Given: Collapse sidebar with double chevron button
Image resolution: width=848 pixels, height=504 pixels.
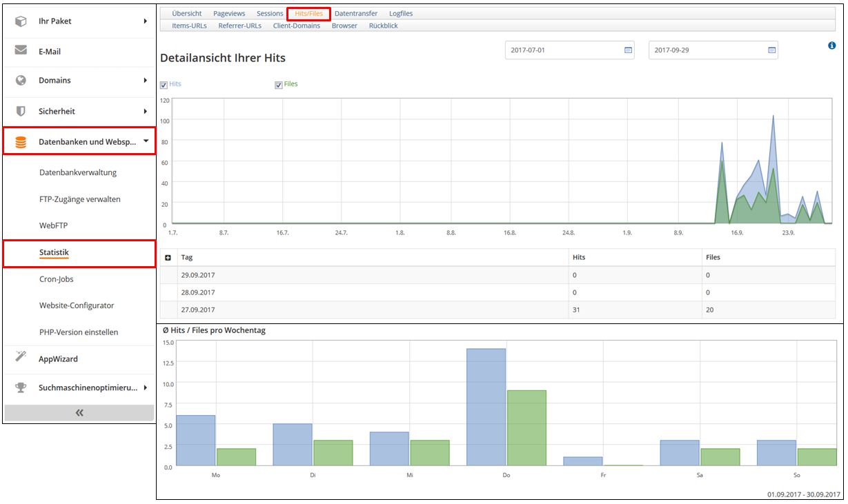Looking at the screenshot, I should [79, 412].
